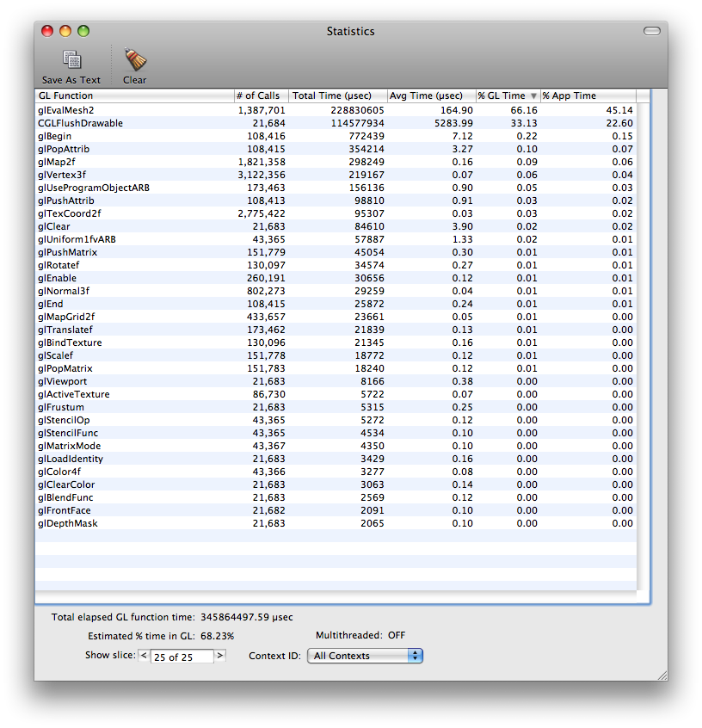Select the glMatrixMode row
702x728 pixels.
click(x=336, y=446)
